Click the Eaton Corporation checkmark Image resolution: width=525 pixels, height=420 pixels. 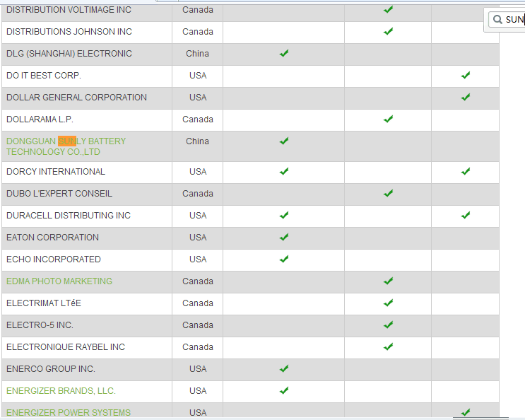(284, 238)
